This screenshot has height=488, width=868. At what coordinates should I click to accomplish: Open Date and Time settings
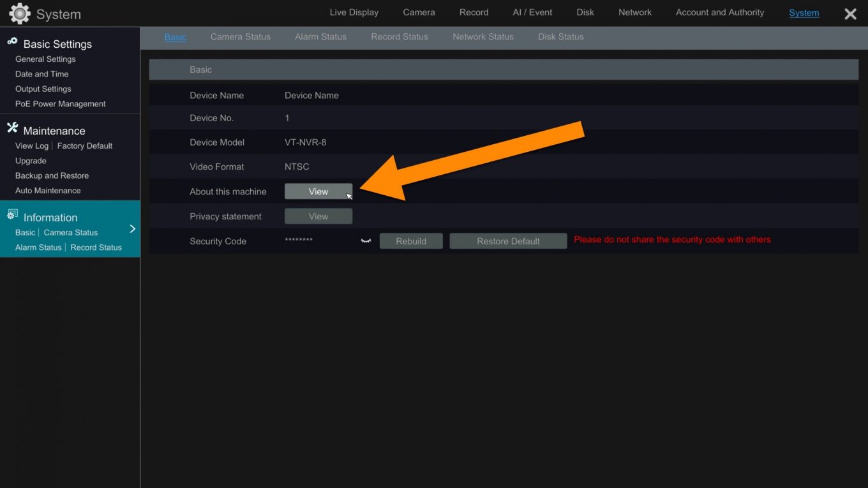(x=41, y=73)
